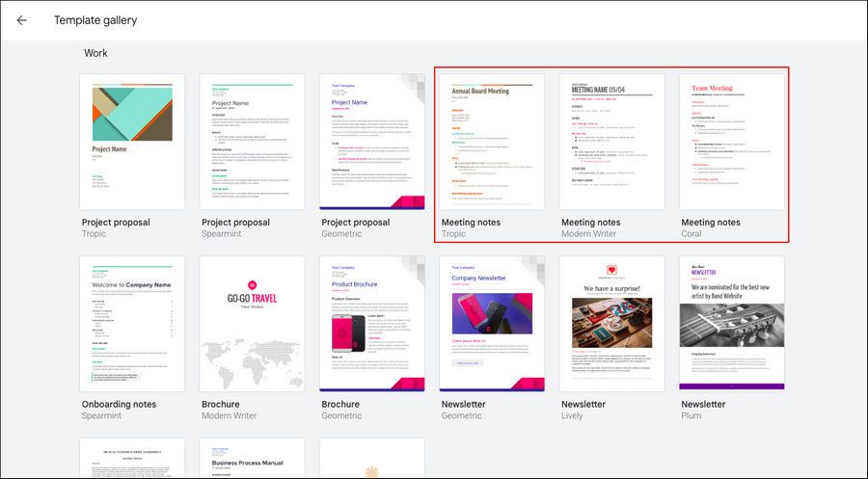
Task: Click the 'Tropic' subtitle under Project proposal
Action: (x=94, y=234)
